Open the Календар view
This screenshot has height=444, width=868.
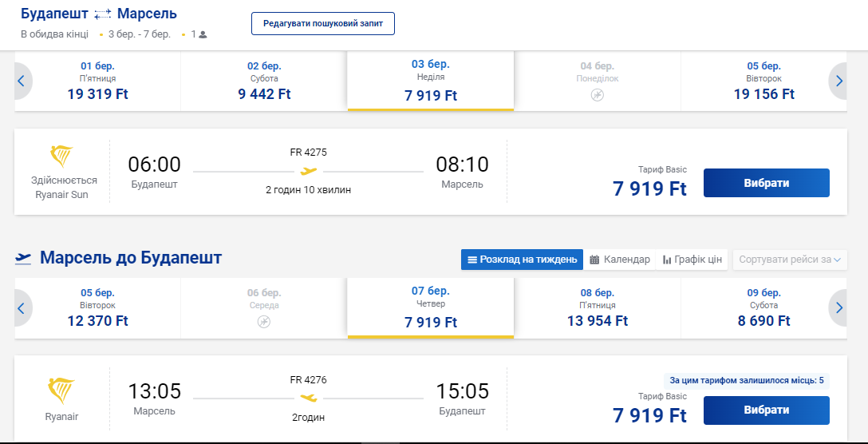(619, 260)
